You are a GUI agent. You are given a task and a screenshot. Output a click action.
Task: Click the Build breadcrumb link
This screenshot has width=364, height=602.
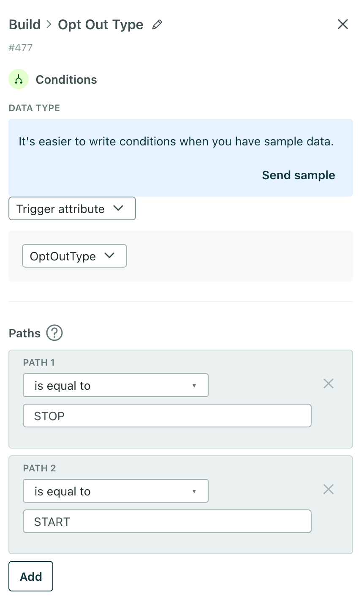tap(25, 25)
